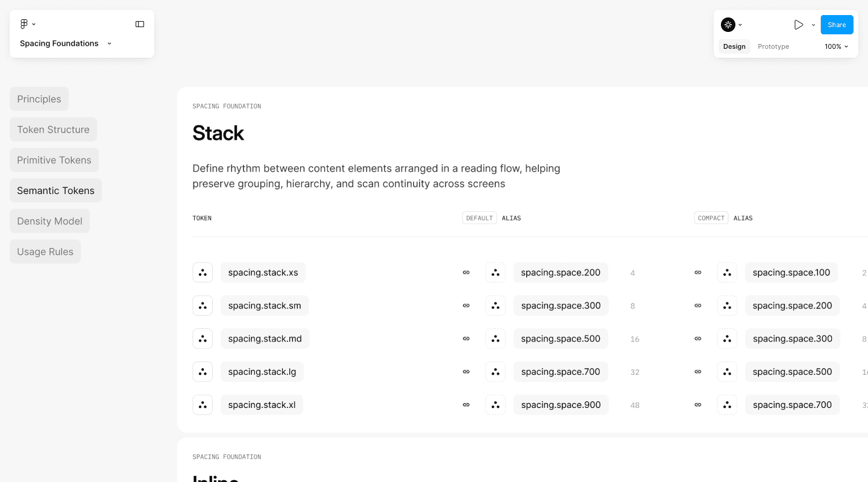Click token icon beside spacing.stack.md

click(x=203, y=339)
